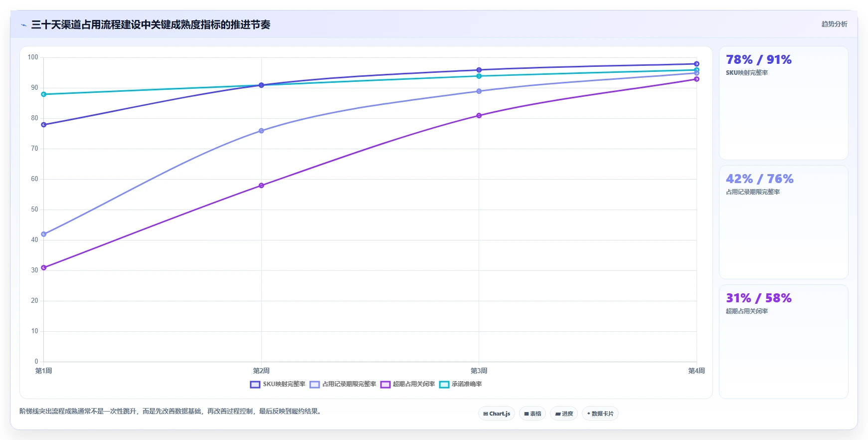Screen dimensions: 868x440
Task: Toggle 占用记录期限完整率 legend series
Action: [343, 384]
